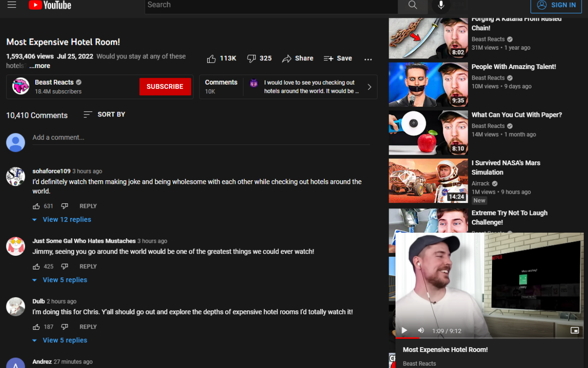Reply to sohaforce109's comment
Image resolution: width=588 pixels, height=368 pixels.
tap(88, 206)
